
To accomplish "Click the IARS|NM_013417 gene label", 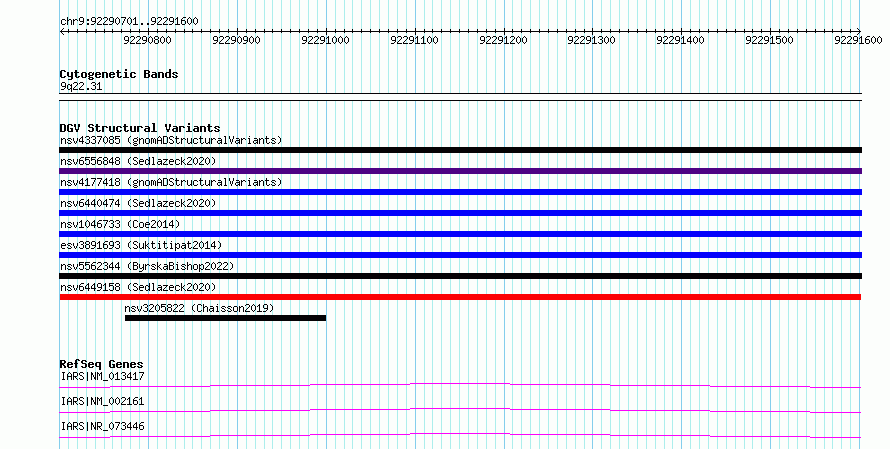I will click(x=102, y=376).
